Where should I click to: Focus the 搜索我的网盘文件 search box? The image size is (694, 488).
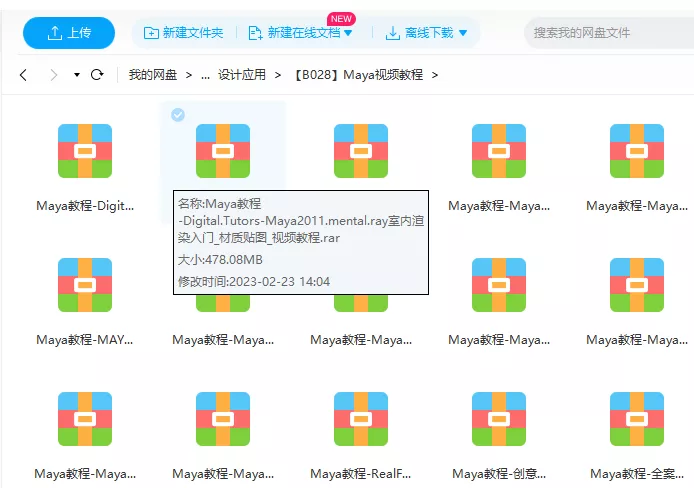[605, 33]
